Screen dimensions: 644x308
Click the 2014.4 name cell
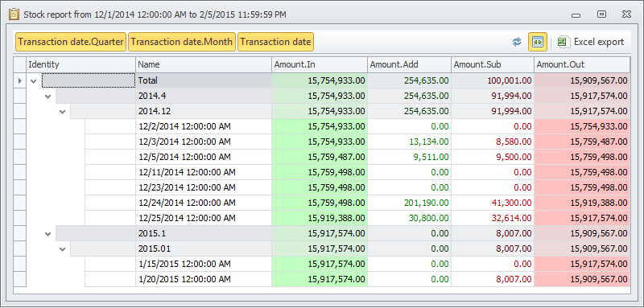(x=204, y=97)
